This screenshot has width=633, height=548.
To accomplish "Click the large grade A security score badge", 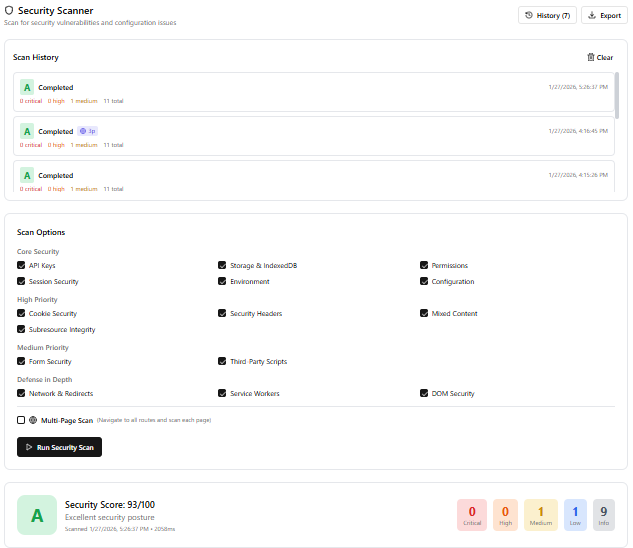I will point(37,515).
